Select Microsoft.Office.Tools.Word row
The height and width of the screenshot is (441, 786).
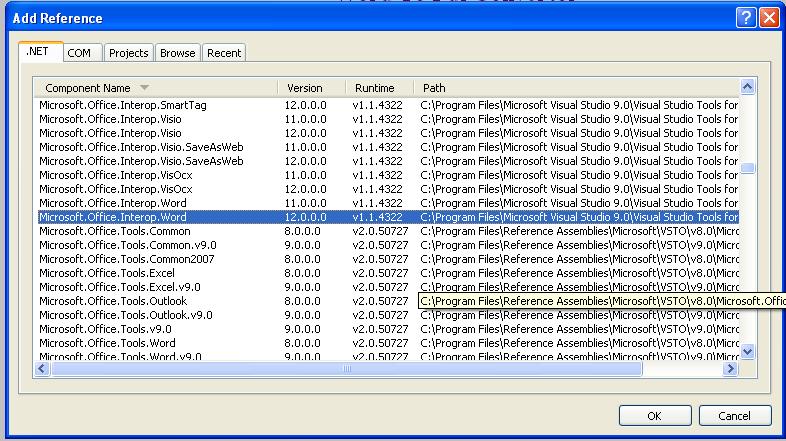tap(387, 343)
